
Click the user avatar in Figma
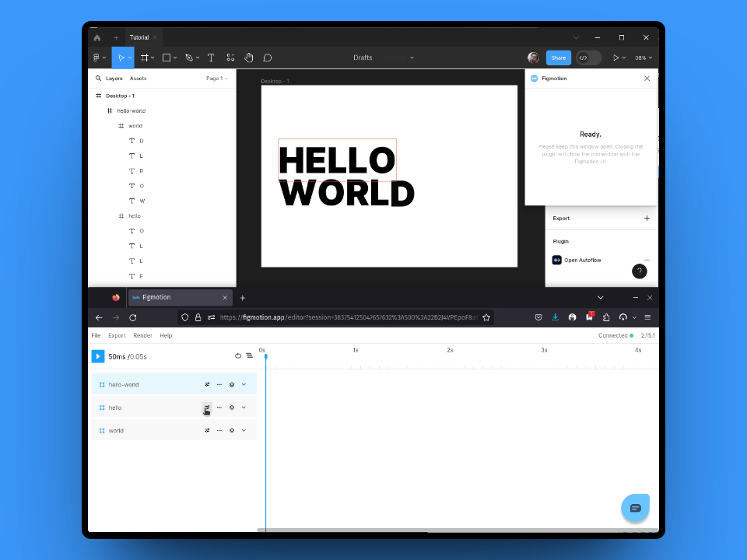pos(533,58)
